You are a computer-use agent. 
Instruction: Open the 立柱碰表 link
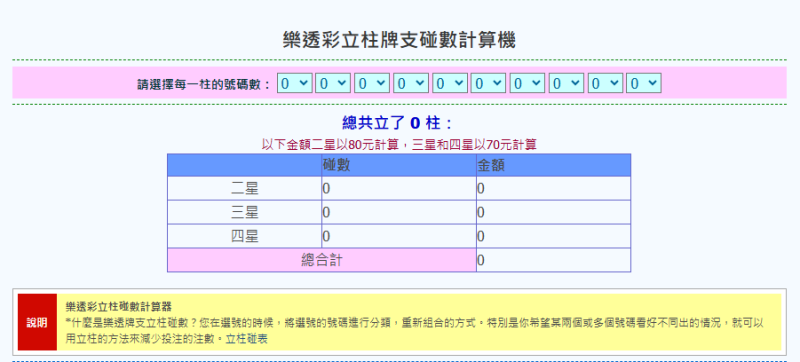tap(246, 338)
